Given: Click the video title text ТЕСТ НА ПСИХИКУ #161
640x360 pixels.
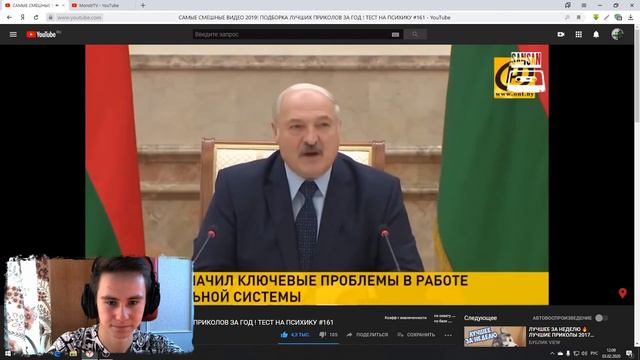Looking at the screenshot, I should [x=296, y=322].
